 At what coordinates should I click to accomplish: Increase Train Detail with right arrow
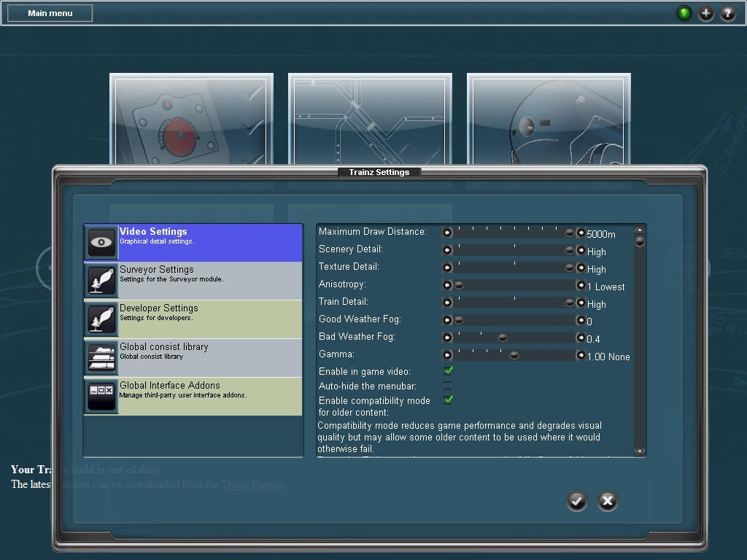click(581, 303)
